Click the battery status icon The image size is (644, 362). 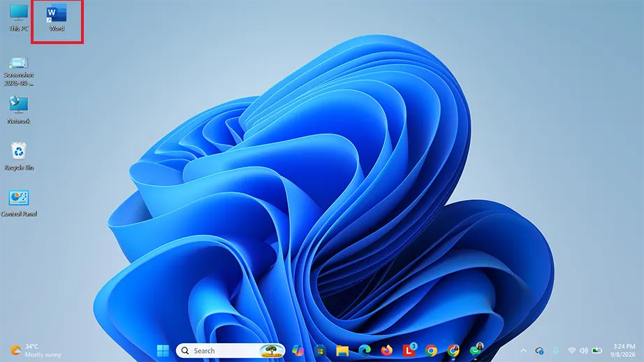597,351
